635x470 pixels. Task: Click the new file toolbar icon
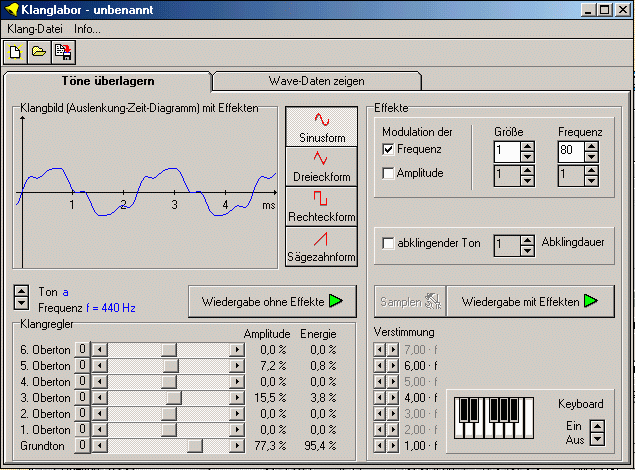click(x=16, y=51)
